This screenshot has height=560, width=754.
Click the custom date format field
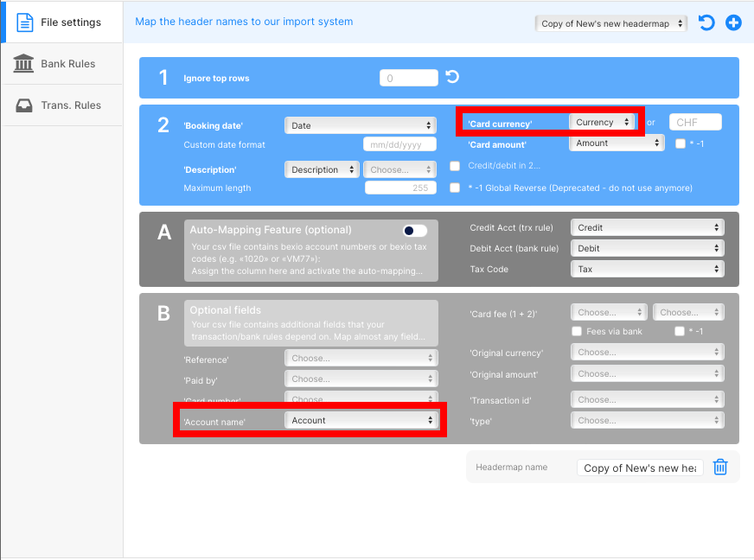[x=399, y=145]
